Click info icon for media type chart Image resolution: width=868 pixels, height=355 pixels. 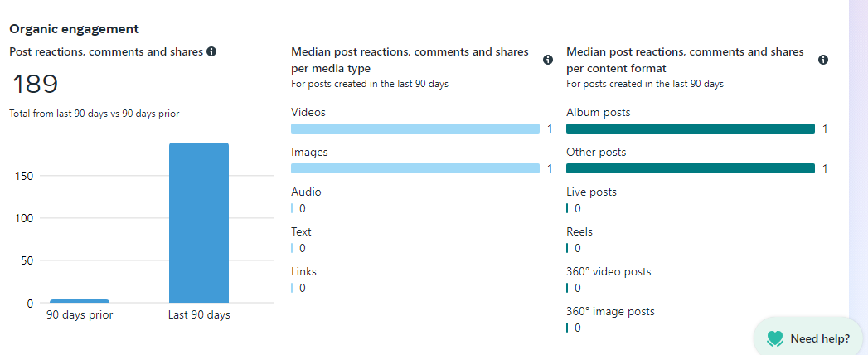547,60
